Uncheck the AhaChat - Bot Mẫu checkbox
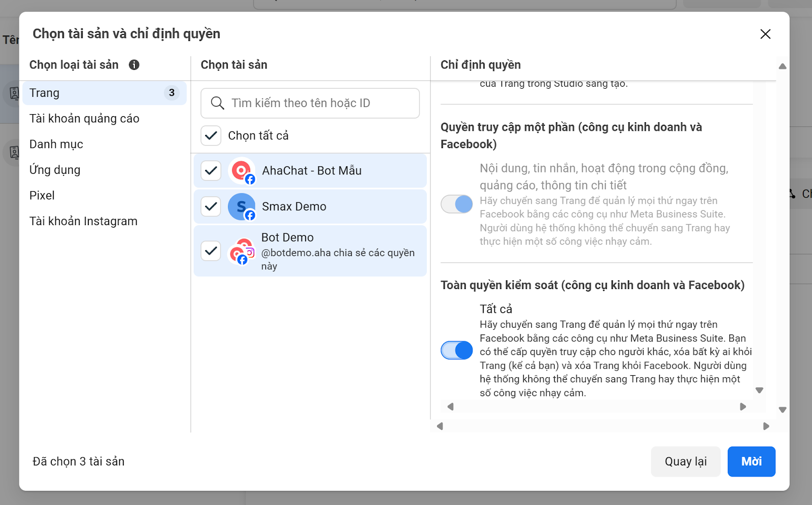The width and height of the screenshot is (812, 505). pyautogui.click(x=211, y=171)
